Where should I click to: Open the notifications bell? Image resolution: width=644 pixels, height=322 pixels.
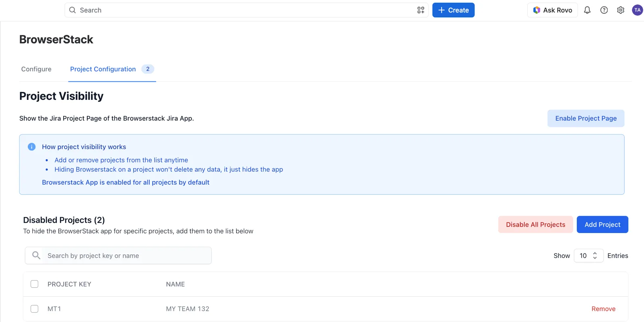tap(587, 10)
